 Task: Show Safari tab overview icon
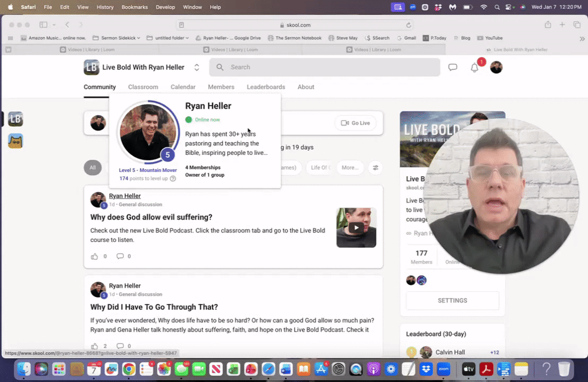coord(577,25)
